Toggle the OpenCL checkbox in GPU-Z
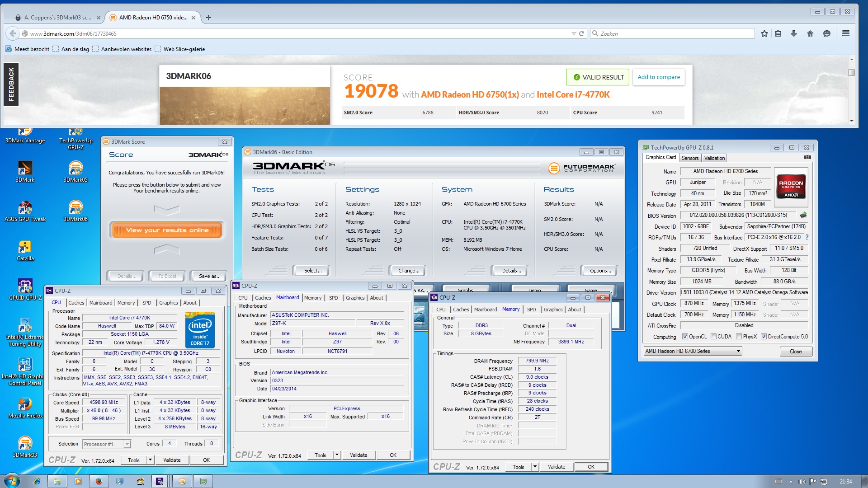This screenshot has height=488, width=868. pos(685,337)
